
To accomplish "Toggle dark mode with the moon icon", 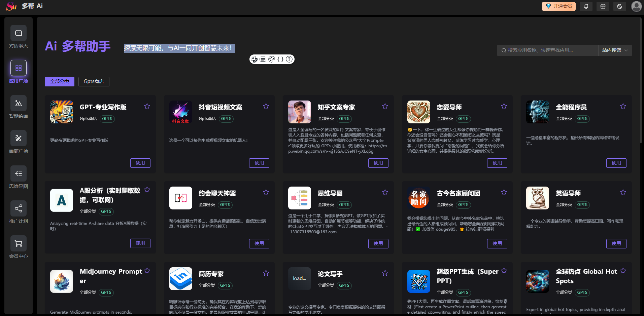I will pyautogui.click(x=619, y=6).
